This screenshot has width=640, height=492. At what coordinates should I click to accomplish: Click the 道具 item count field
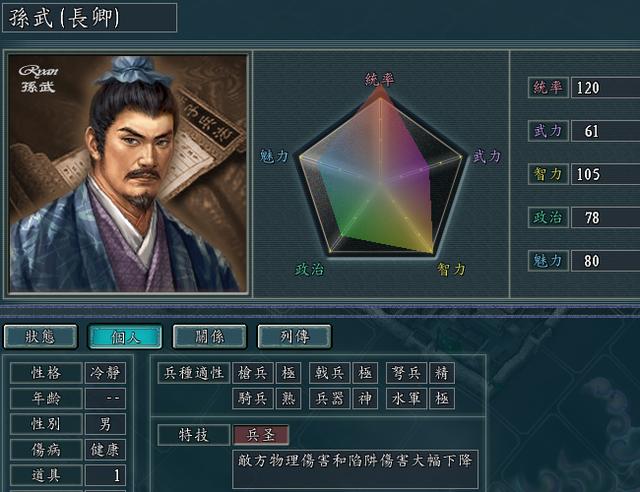pyautogui.click(x=105, y=475)
